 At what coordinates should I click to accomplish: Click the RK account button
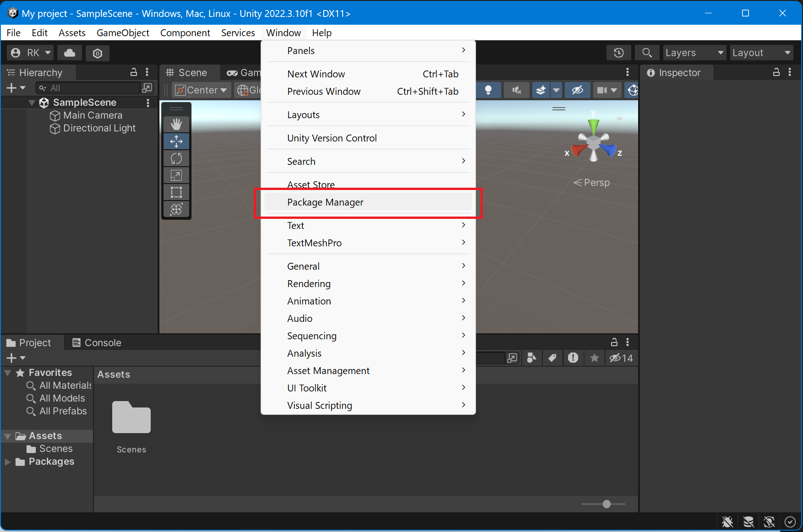[x=29, y=53]
